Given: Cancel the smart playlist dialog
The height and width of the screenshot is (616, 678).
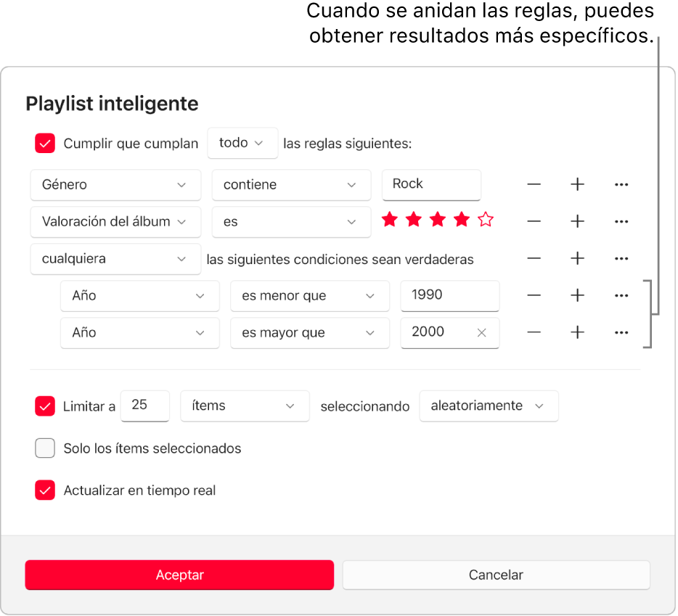Looking at the screenshot, I should tap(496, 575).
